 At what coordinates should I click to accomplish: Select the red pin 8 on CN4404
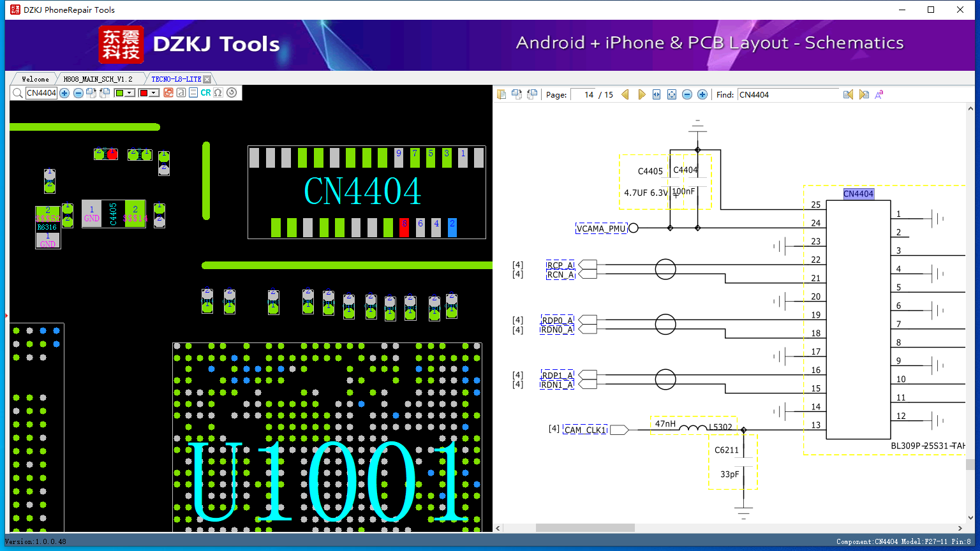[404, 227]
